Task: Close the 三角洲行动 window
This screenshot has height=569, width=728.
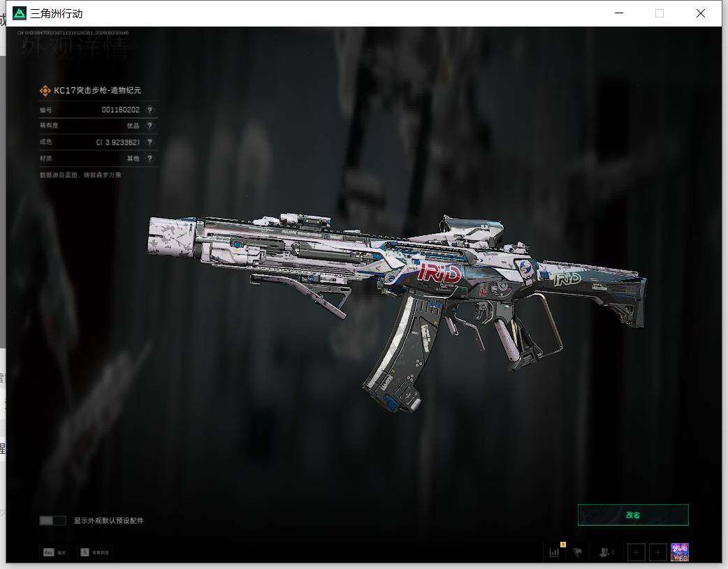Action: pos(701,13)
